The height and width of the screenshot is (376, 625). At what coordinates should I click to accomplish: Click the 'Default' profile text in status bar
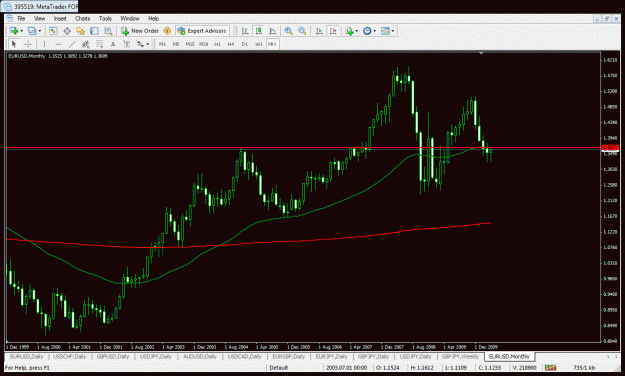click(x=279, y=367)
